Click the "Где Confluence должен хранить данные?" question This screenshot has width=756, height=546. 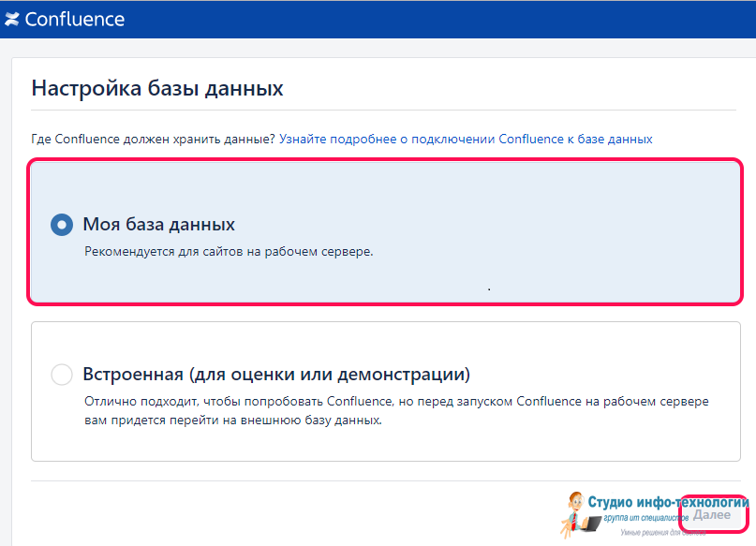[x=154, y=139]
